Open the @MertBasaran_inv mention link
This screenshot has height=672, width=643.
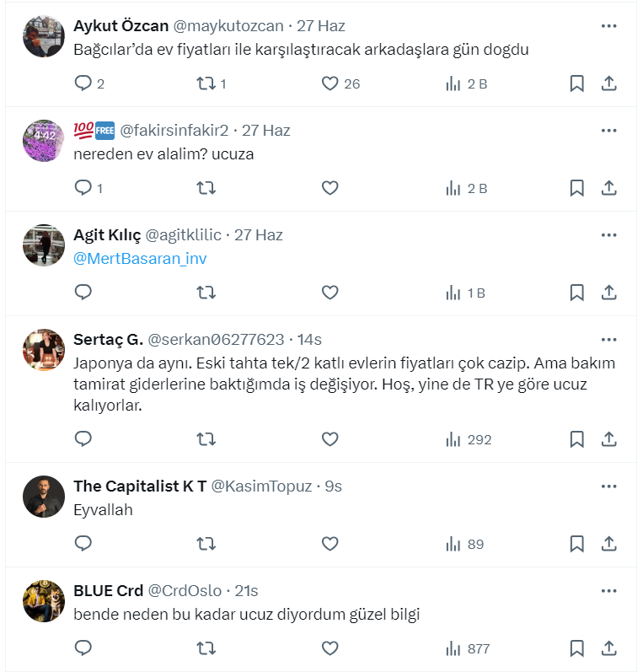[140, 259]
